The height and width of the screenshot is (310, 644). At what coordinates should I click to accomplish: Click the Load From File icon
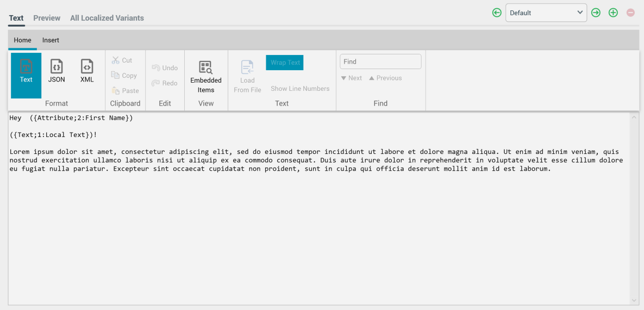point(247,67)
